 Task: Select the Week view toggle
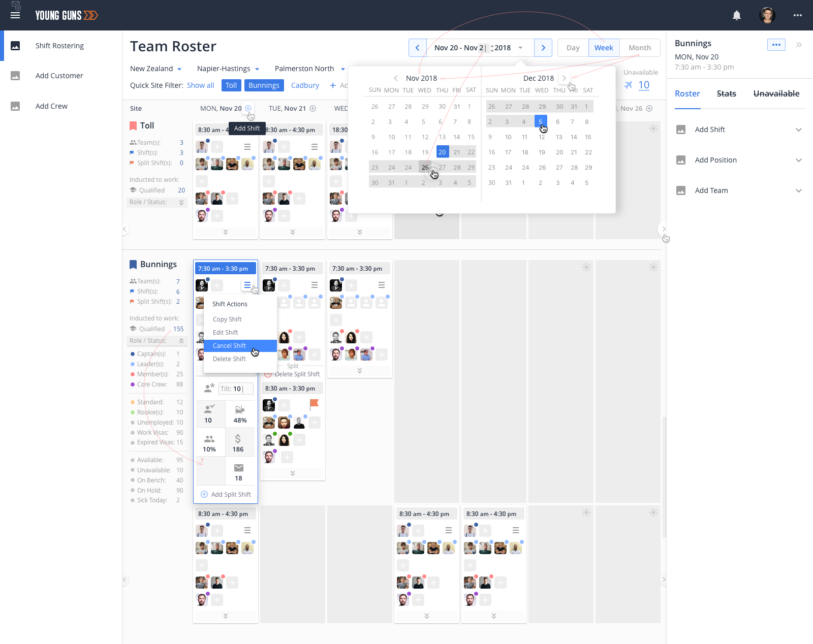[604, 48]
